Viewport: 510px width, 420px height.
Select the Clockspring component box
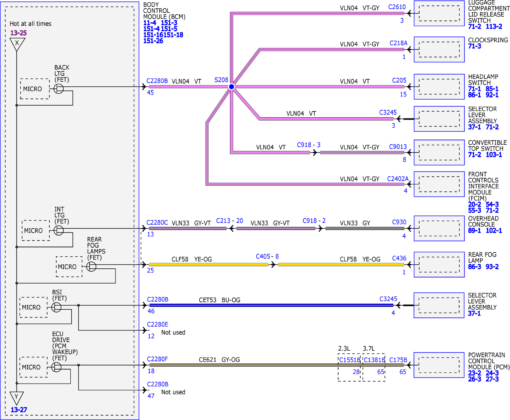(x=439, y=50)
